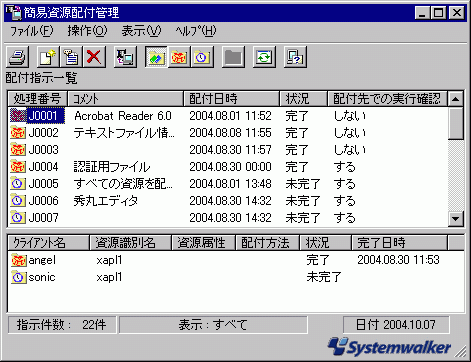
Task: Click the 配付先での実行確認 column header
Action: [x=387, y=99]
